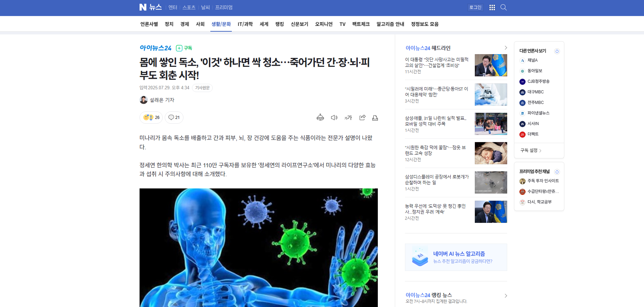Select the 오피니언 menu item
Viewport: 644px width, 307px height.
coord(323,24)
